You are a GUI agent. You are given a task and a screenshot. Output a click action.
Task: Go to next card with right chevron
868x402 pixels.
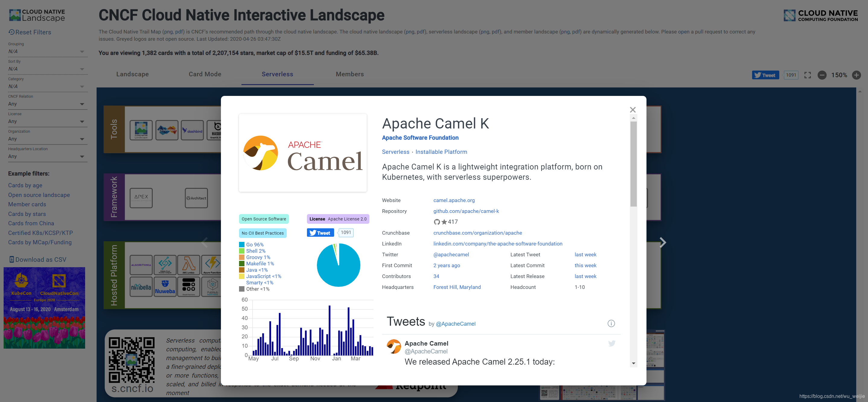coord(662,242)
